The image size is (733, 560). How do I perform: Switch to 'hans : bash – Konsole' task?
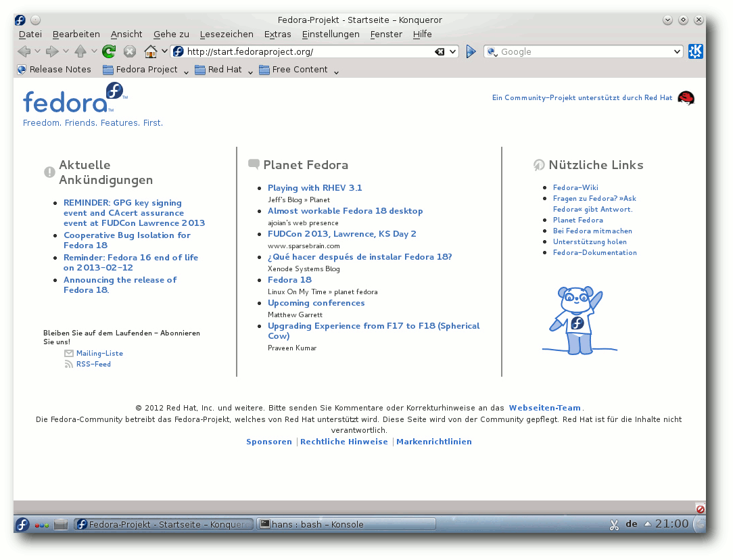[346, 524]
